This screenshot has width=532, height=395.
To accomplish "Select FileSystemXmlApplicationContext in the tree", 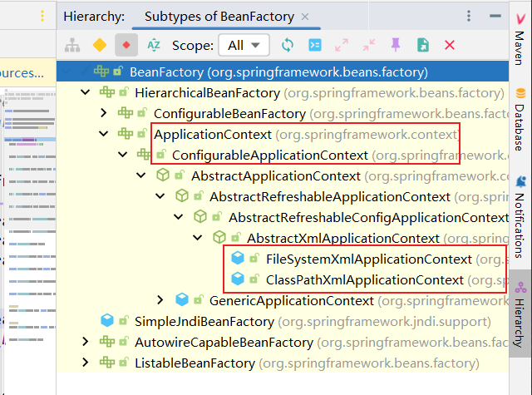I will pos(369,259).
